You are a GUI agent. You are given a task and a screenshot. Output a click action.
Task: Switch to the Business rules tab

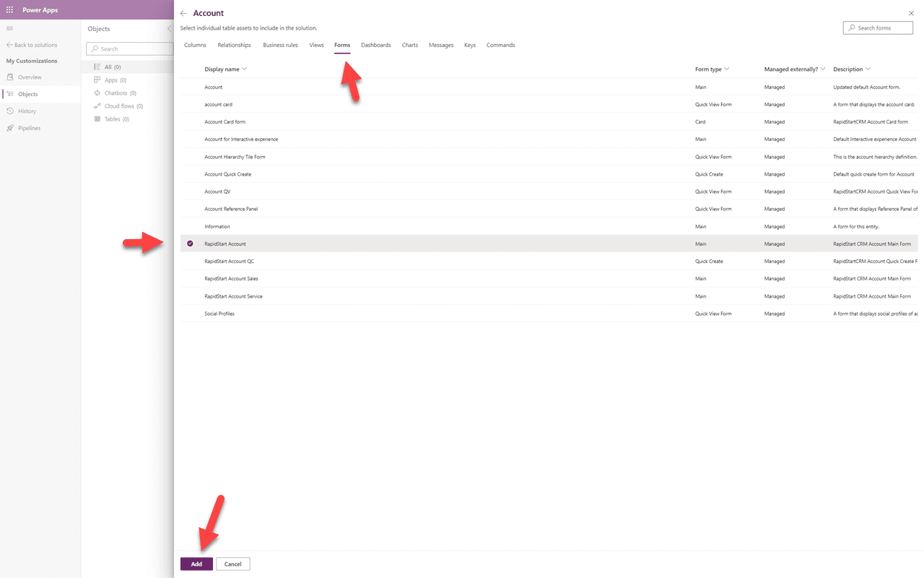click(x=280, y=45)
